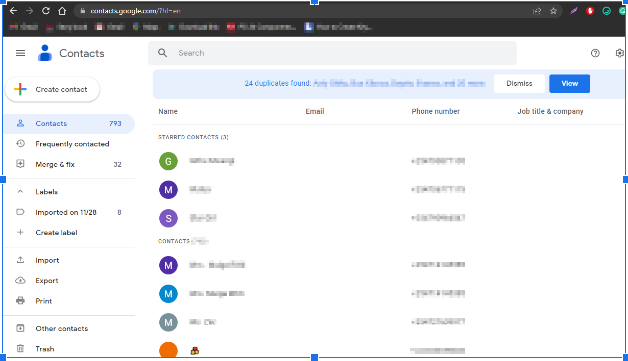The image size is (628, 361).
Task: Share this page via address bar icon
Action: click(537, 11)
